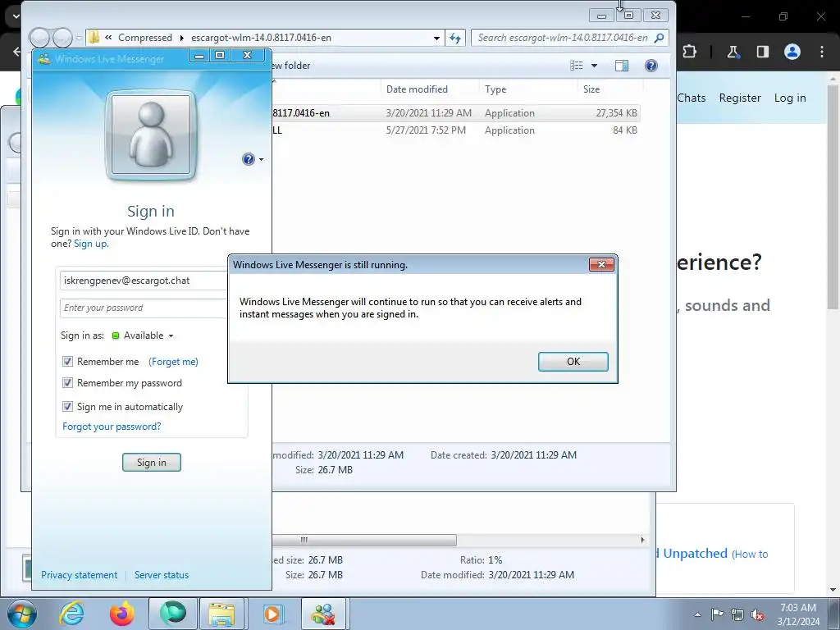Open the Windows Start button
Viewport: 840px width, 630px height.
click(21, 614)
